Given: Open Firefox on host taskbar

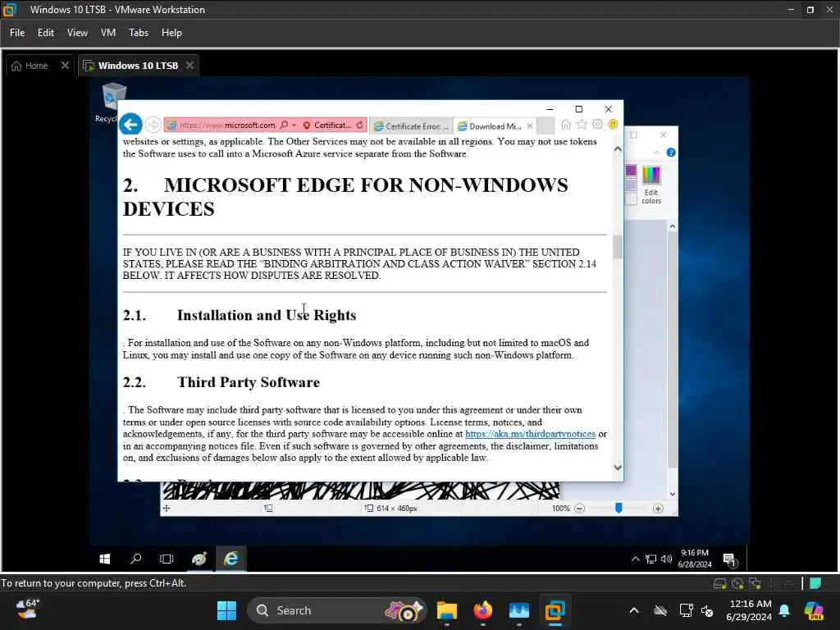Looking at the screenshot, I should click(x=482, y=610).
